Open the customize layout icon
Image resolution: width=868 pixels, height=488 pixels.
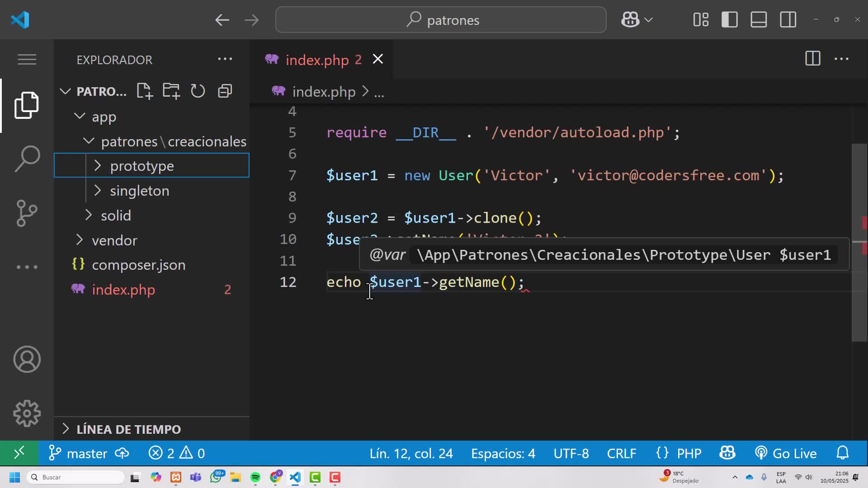click(701, 20)
